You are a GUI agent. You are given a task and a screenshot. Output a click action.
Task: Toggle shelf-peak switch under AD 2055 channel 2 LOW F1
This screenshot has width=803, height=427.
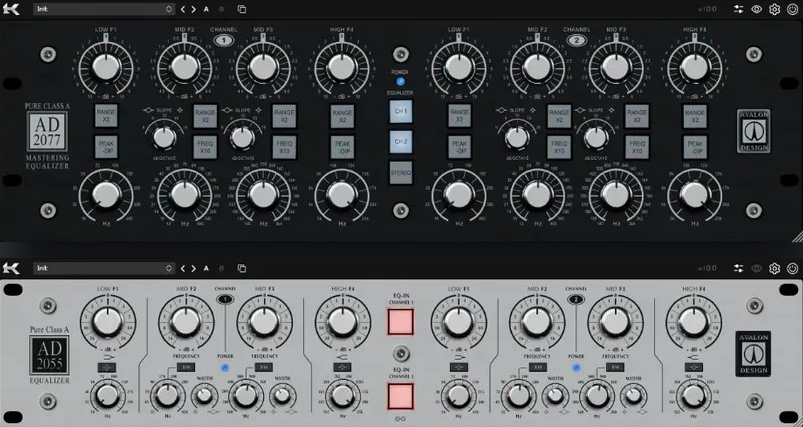(459, 367)
